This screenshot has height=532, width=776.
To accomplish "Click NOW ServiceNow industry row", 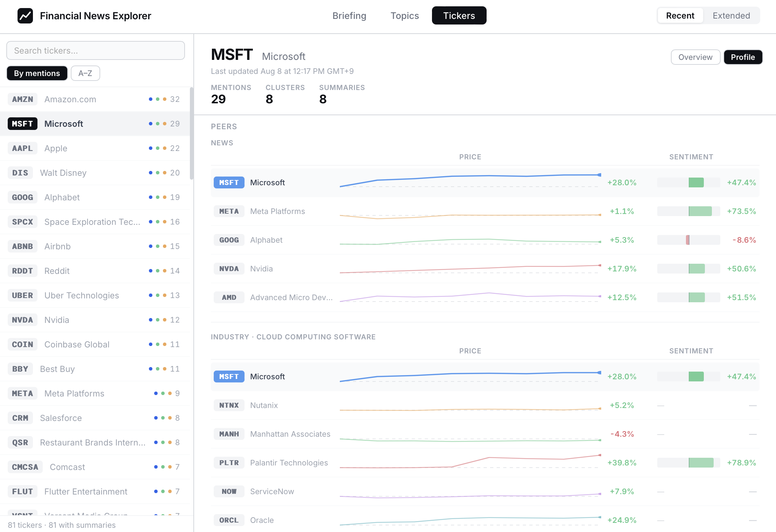I will pyautogui.click(x=485, y=491).
